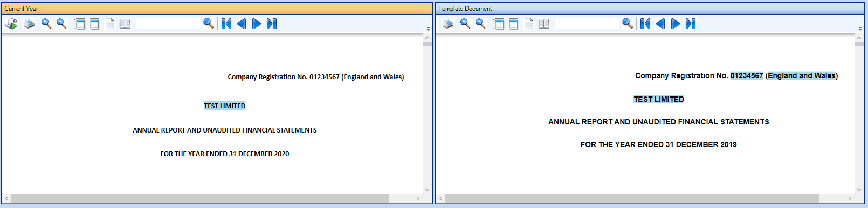Go to last page in Current Year pane
The height and width of the screenshot is (208, 868).
tap(272, 24)
